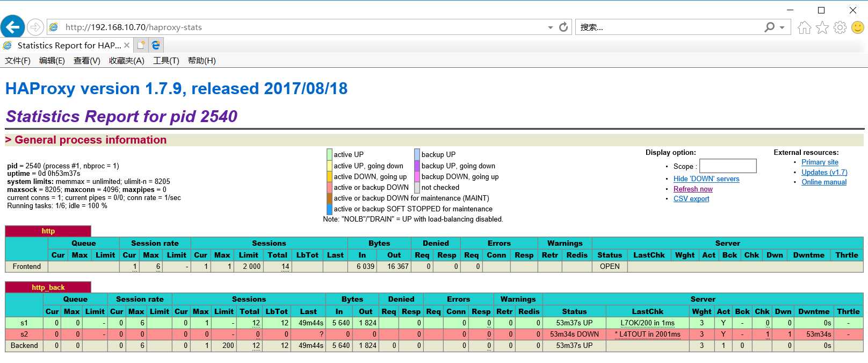The width and height of the screenshot is (868, 363).
Task: Open the Home icon in the toolbar
Action: pos(804,27)
